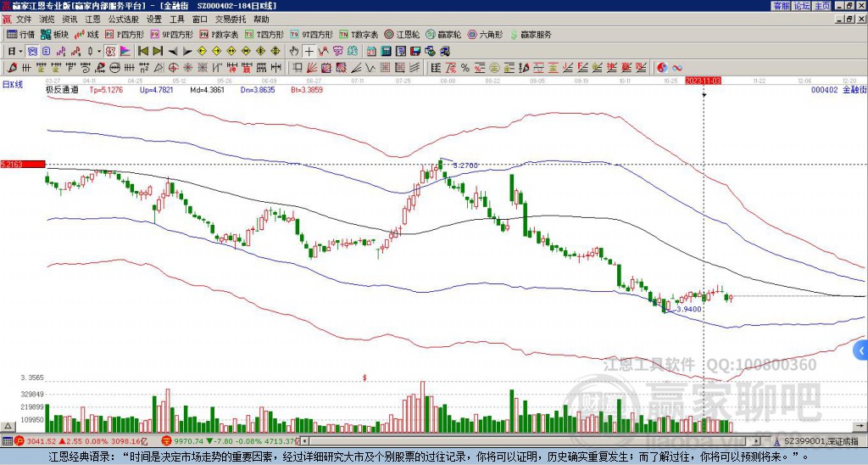This screenshot has width=868, height=465.
Task: Select the zigzag wave line tool
Action: [x=370, y=68]
